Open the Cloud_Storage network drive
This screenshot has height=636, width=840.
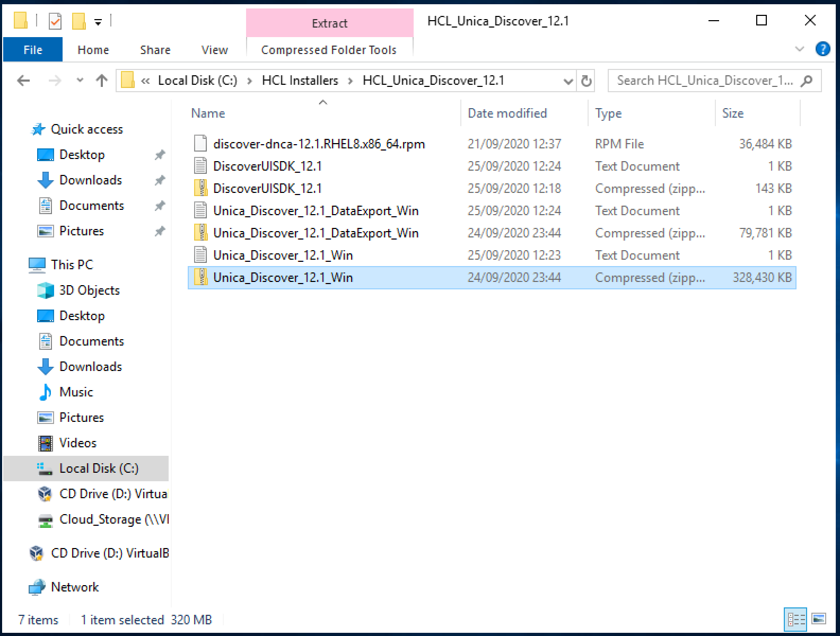coord(114,519)
